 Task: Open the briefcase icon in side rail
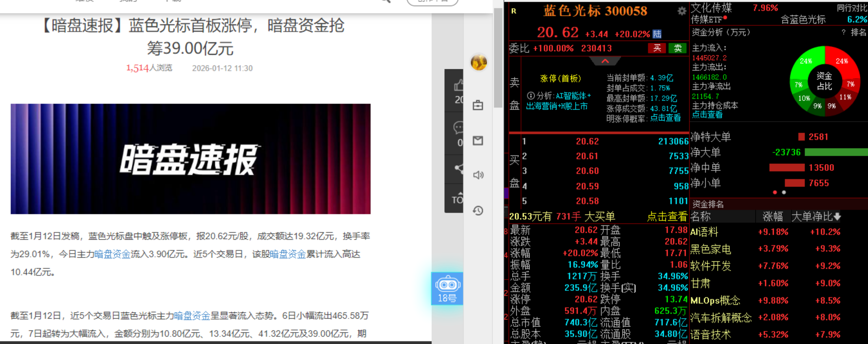(478, 105)
